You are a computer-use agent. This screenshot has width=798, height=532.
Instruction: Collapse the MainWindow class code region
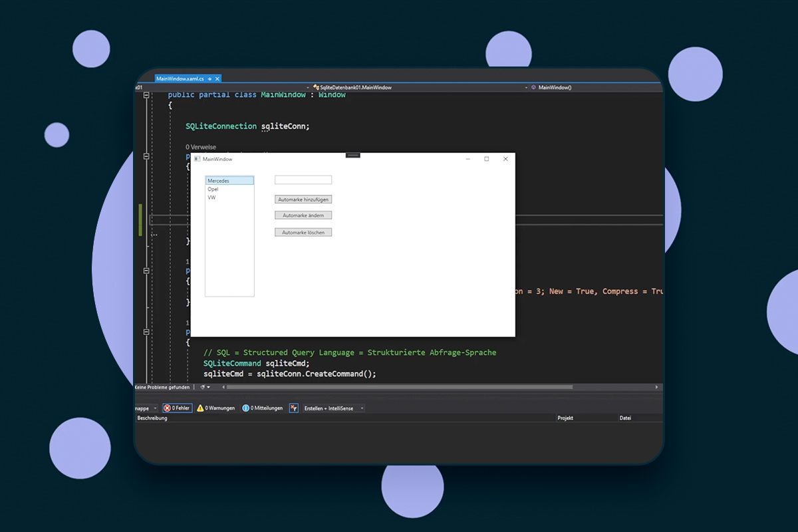tap(146, 95)
